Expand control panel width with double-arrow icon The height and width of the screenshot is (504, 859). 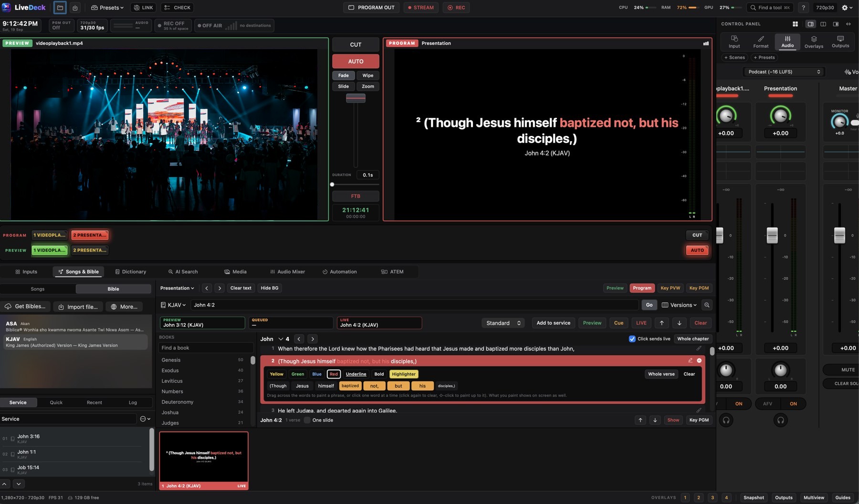pos(848,24)
